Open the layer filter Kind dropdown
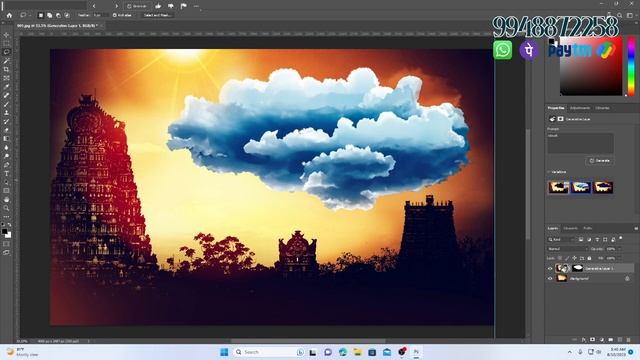The image size is (640, 360). click(x=561, y=240)
